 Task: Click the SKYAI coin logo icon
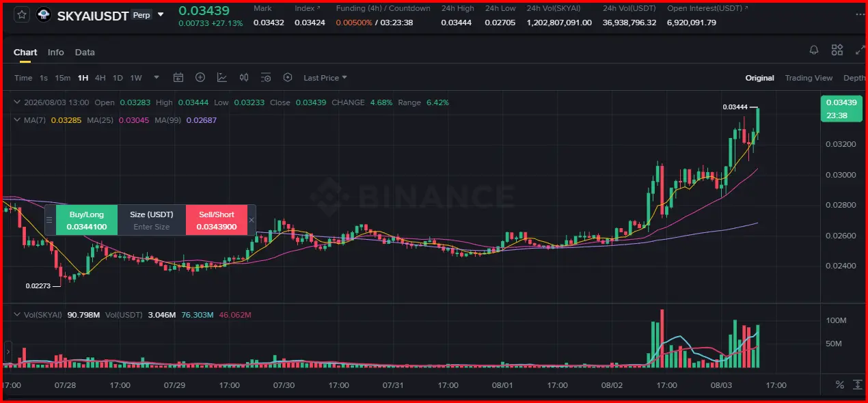pos(44,14)
